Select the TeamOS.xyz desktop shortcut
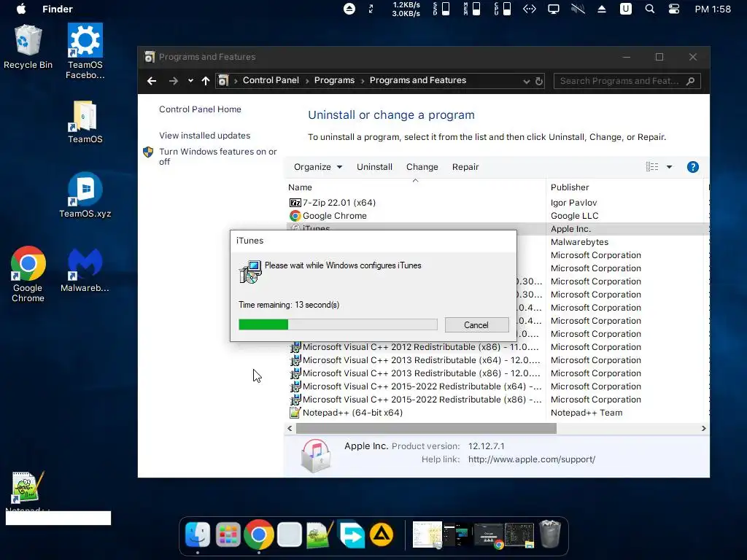This screenshot has height=560, width=747. 85,195
